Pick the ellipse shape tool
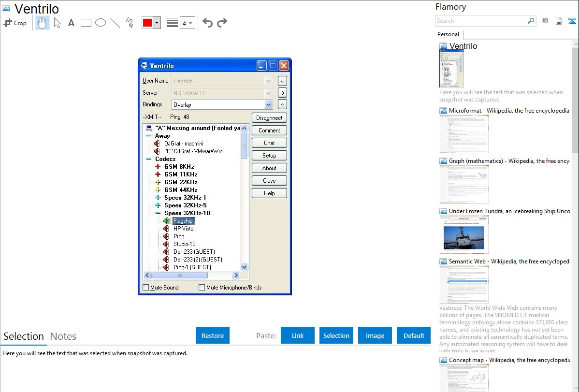Screen dimensions: 579x392 (101, 23)
